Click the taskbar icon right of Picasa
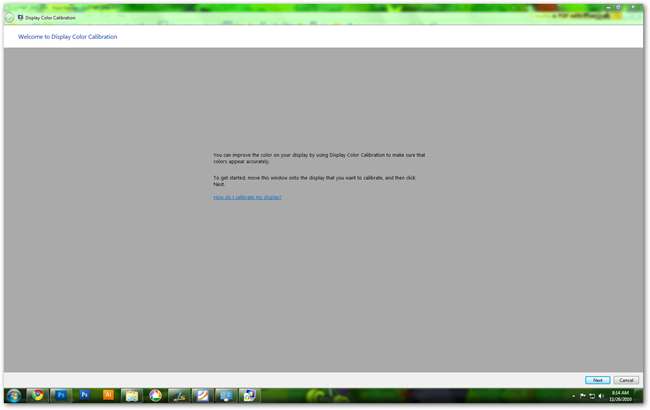650x410 pixels. tap(179, 395)
